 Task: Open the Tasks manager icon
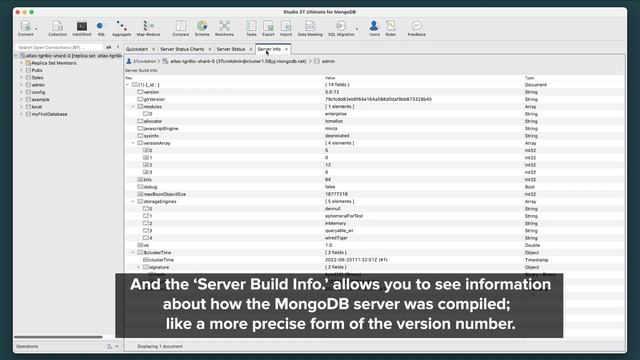click(x=251, y=28)
